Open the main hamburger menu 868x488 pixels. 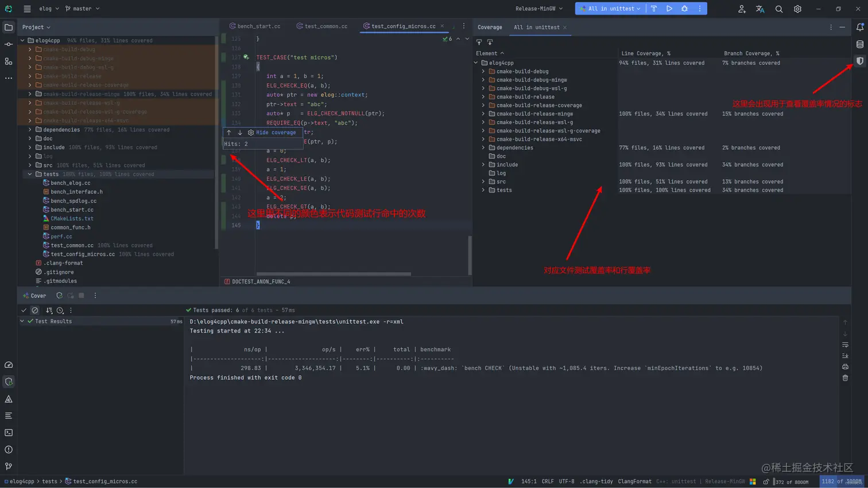tap(27, 9)
